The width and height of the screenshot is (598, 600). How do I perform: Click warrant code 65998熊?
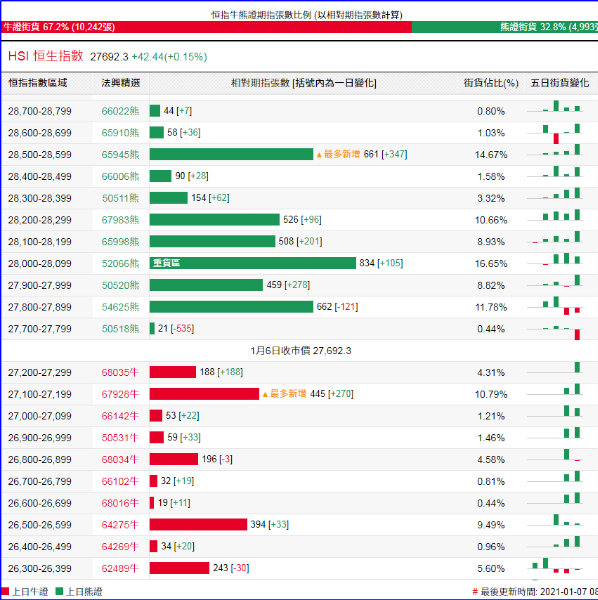(x=120, y=242)
